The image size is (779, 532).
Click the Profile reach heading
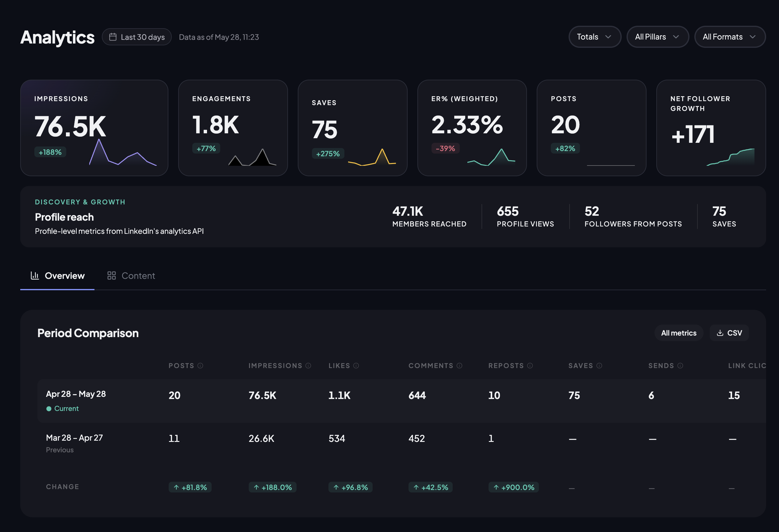pyautogui.click(x=64, y=217)
